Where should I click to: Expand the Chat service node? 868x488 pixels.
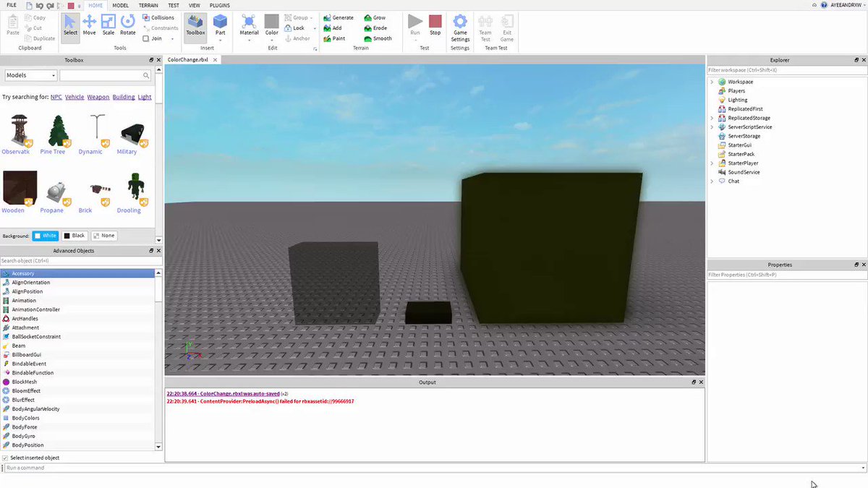(x=712, y=181)
